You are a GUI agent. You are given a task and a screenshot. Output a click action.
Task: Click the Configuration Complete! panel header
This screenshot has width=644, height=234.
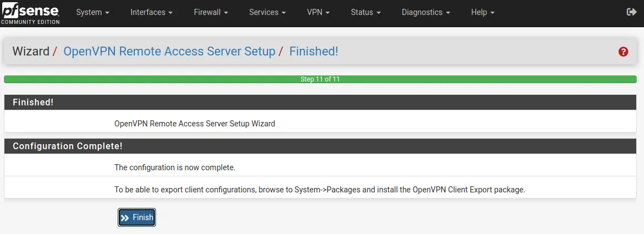pos(320,146)
